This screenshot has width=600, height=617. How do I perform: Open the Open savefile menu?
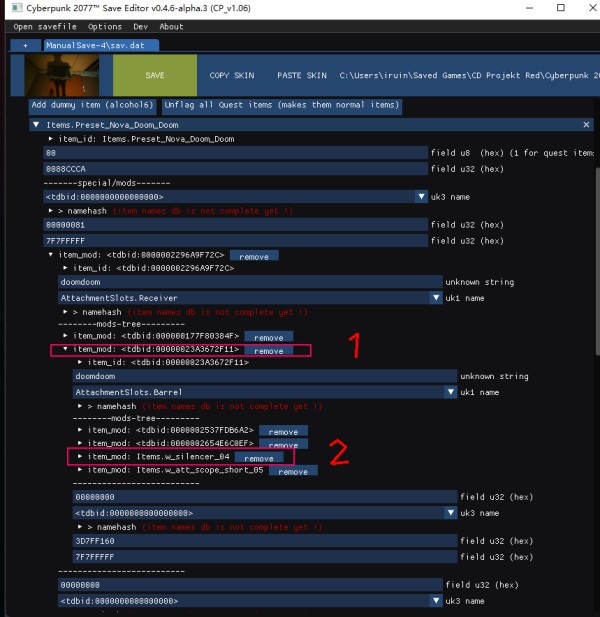click(x=44, y=27)
